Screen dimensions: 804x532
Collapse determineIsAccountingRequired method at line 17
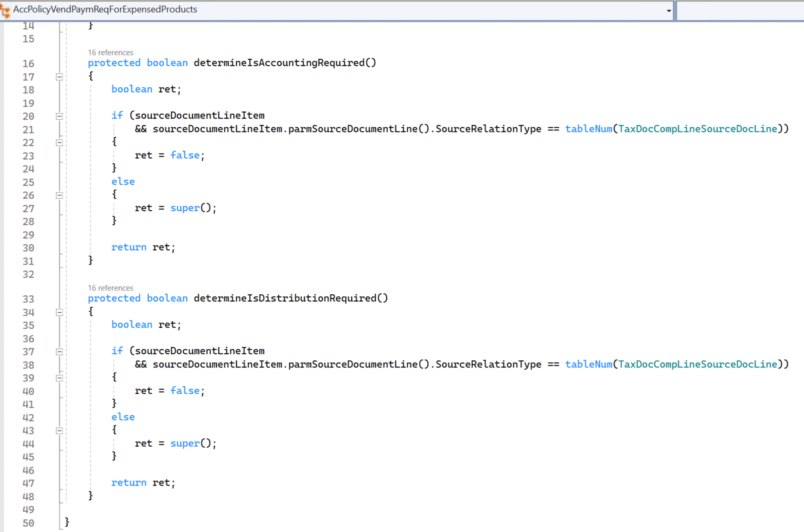pyautogui.click(x=59, y=77)
